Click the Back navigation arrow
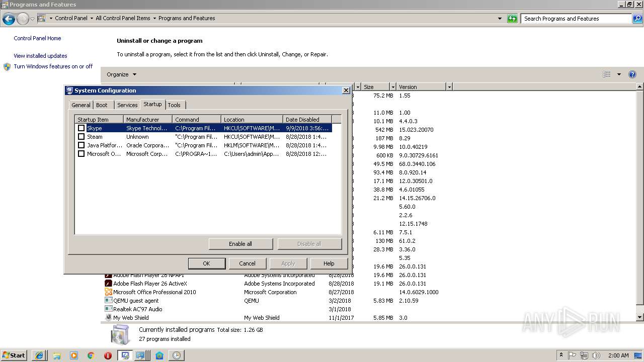This screenshot has height=362, width=644. coord(9,19)
